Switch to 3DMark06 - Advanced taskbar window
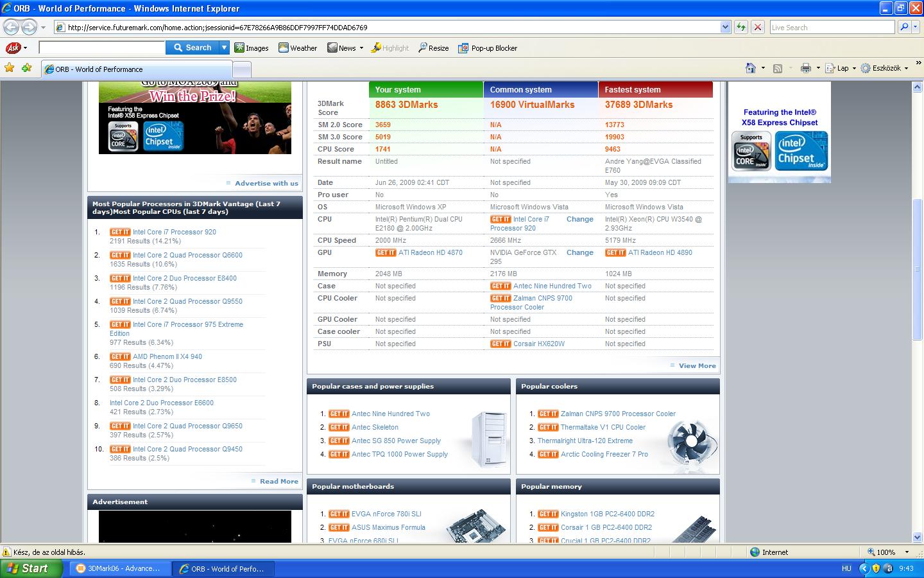 point(120,568)
